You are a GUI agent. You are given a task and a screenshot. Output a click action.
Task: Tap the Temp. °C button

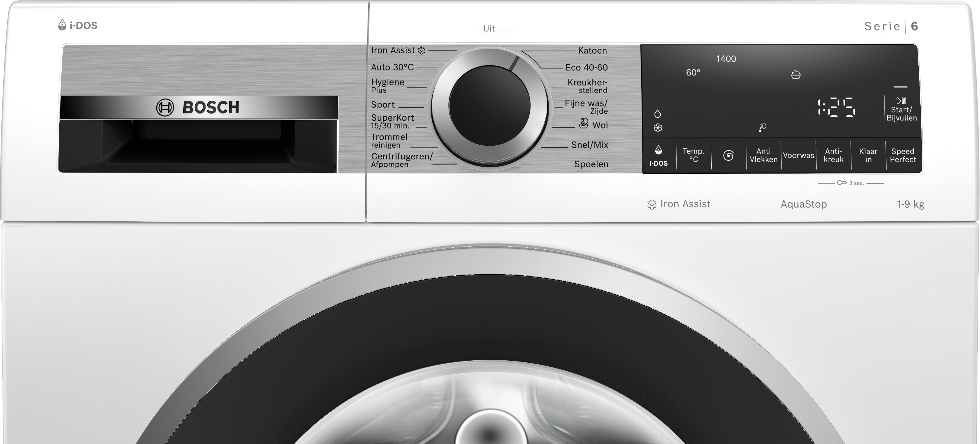pyautogui.click(x=694, y=155)
